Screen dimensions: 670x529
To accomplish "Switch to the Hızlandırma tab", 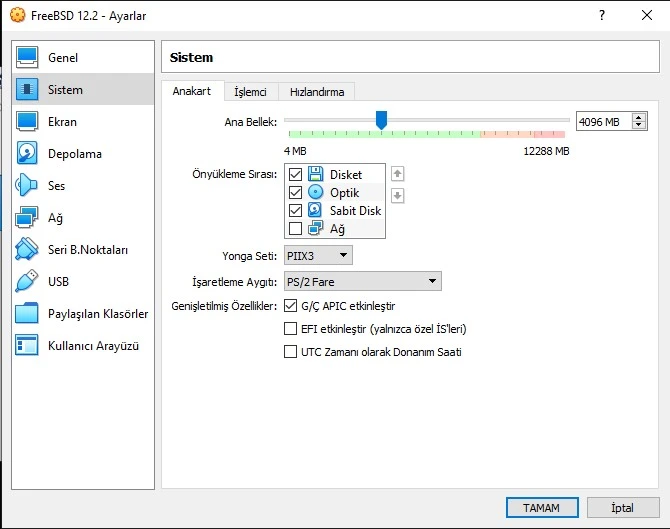I will pos(317,91).
